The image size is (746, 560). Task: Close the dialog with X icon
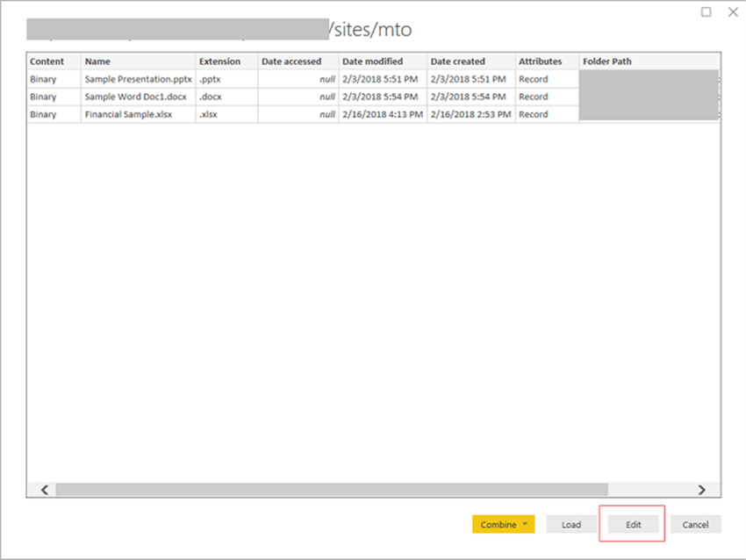[x=733, y=12]
